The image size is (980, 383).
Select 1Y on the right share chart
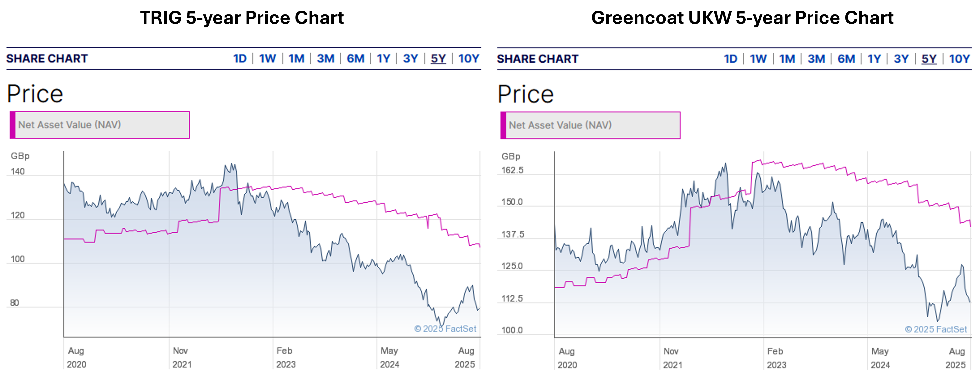pyautogui.click(x=874, y=59)
